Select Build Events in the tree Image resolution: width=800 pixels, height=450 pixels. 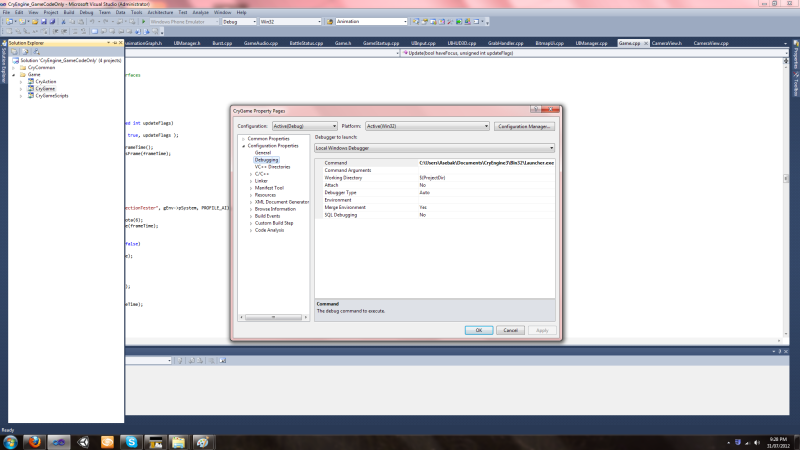pos(267,216)
